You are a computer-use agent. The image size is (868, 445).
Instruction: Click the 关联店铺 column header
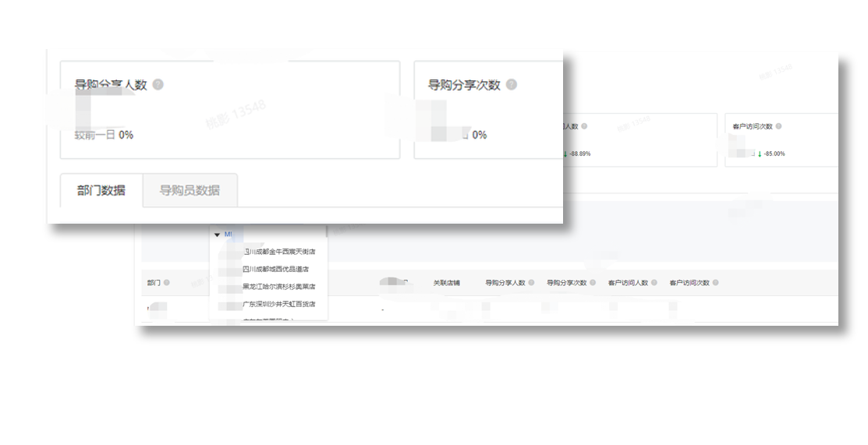pos(446,283)
